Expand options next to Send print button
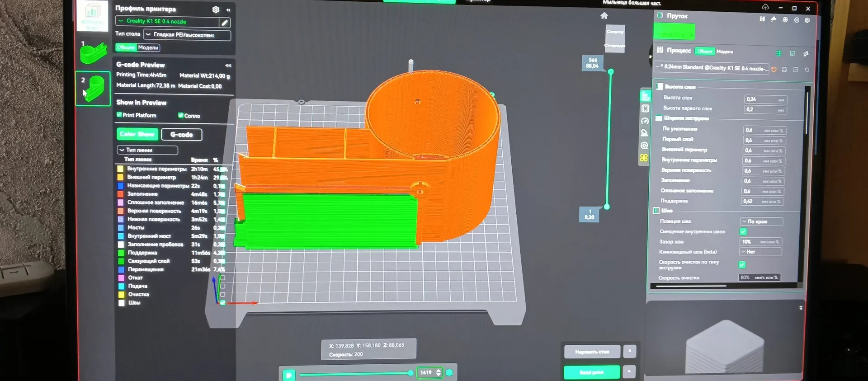Viewport: 868px width, 381px height. click(628, 372)
